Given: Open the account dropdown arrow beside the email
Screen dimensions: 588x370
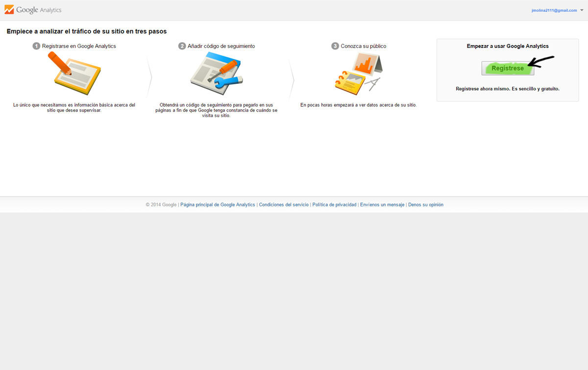Looking at the screenshot, I should point(582,10).
